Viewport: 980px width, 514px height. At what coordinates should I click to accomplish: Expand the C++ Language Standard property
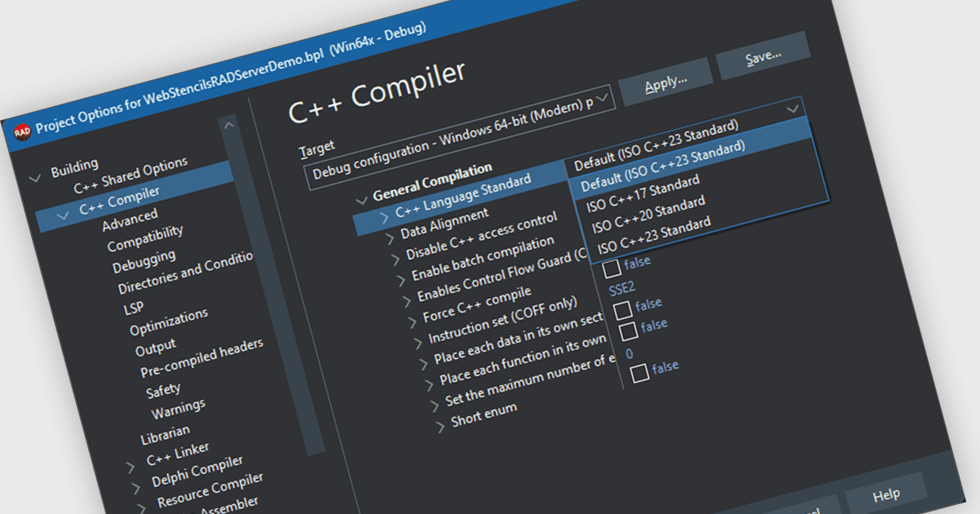coord(384,218)
